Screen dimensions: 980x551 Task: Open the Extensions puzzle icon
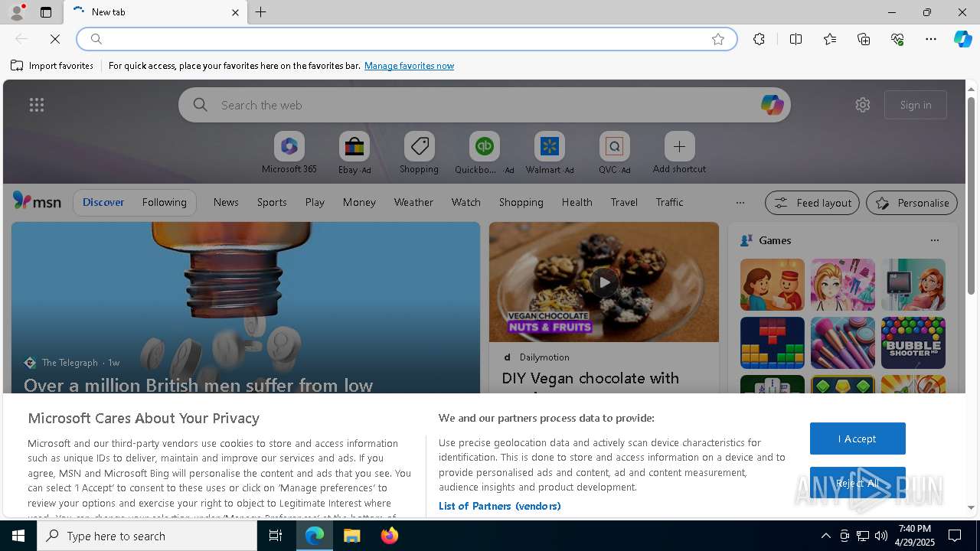[x=759, y=39]
